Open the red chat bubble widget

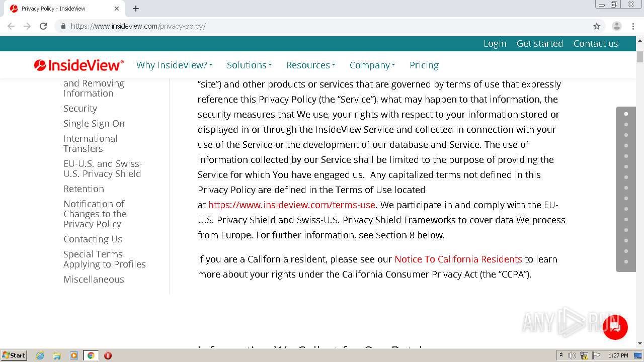[x=615, y=327]
